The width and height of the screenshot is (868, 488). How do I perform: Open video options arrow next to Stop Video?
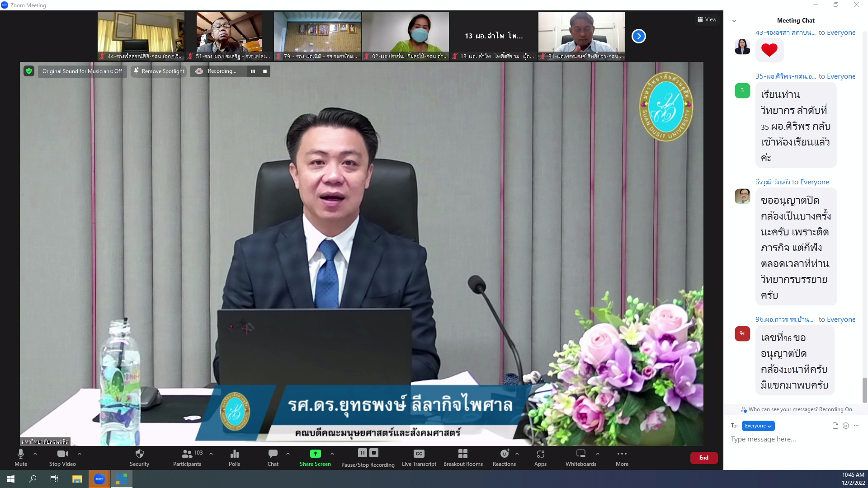(80, 453)
